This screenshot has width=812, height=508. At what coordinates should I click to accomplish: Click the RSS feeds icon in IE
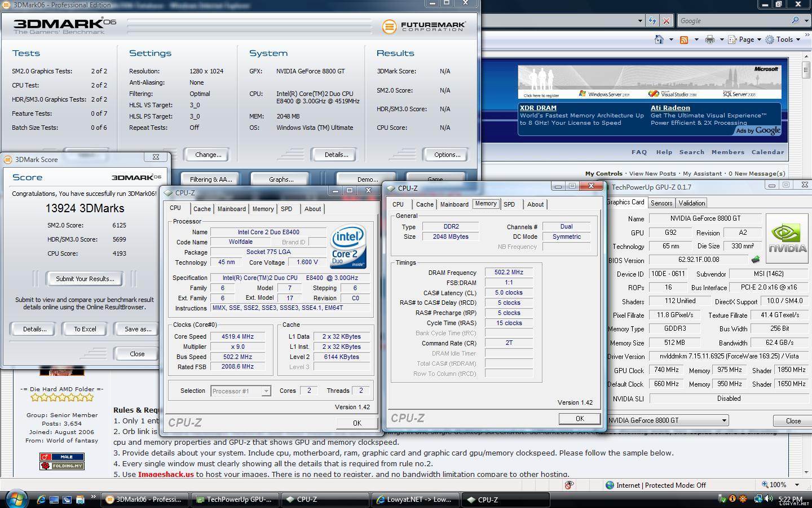coord(684,40)
